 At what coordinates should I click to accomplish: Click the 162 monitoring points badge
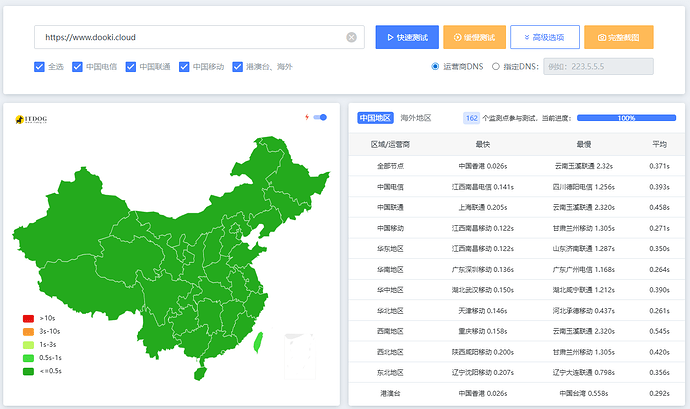coord(472,118)
